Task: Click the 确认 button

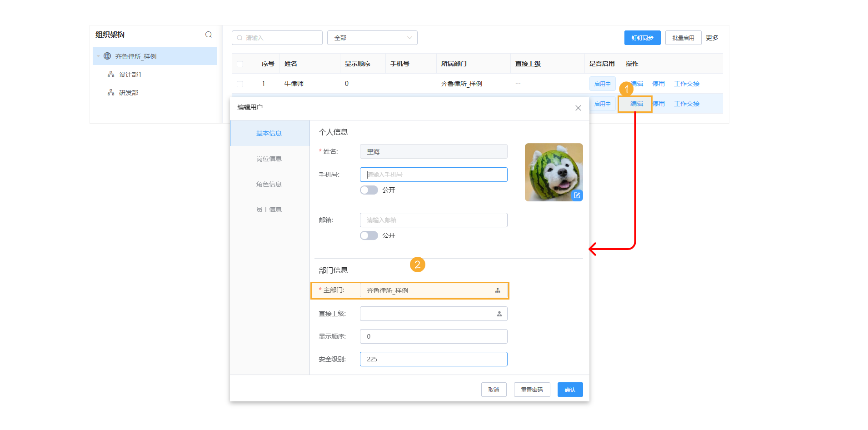Action: [x=570, y=390]
